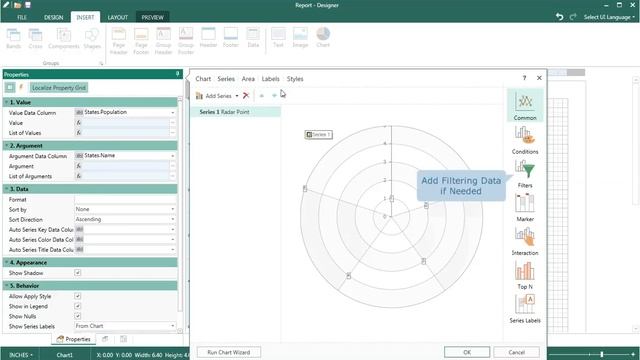Delete the selected series with red X
The image size is (640, 360).
point(246,96)
